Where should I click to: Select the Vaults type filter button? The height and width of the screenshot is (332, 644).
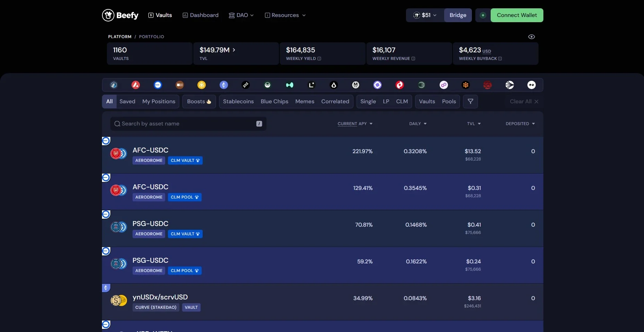pos(427,102)
